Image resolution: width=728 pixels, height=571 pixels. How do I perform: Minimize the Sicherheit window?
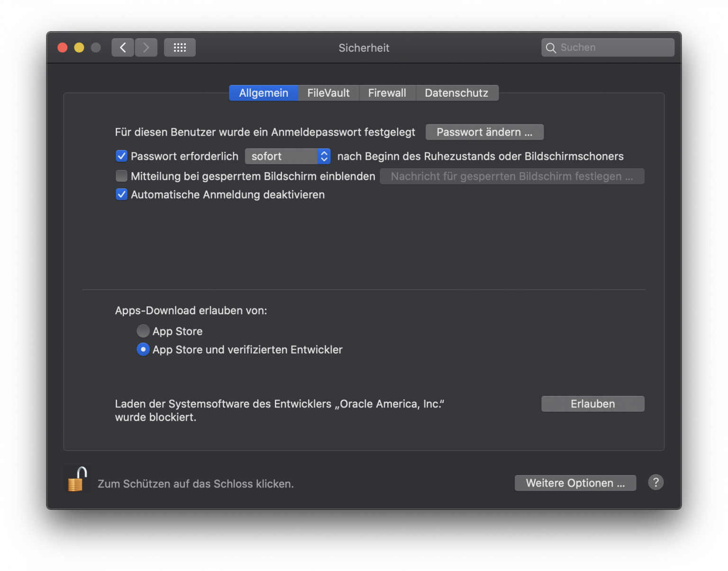click(79, 47)
